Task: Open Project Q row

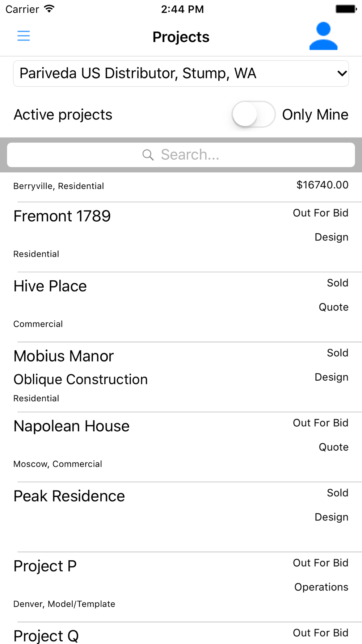Action: pyautogui.click(x=181, y=633)
